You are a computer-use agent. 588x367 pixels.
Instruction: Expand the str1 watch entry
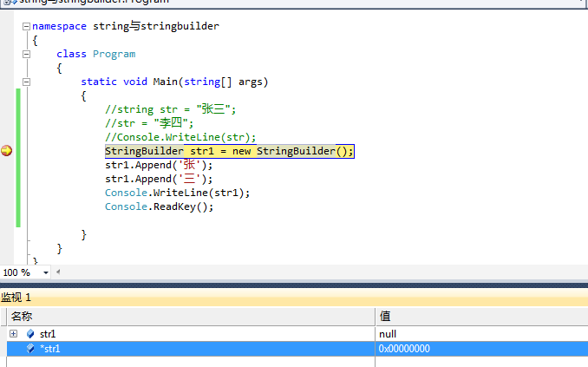[14, 334]
